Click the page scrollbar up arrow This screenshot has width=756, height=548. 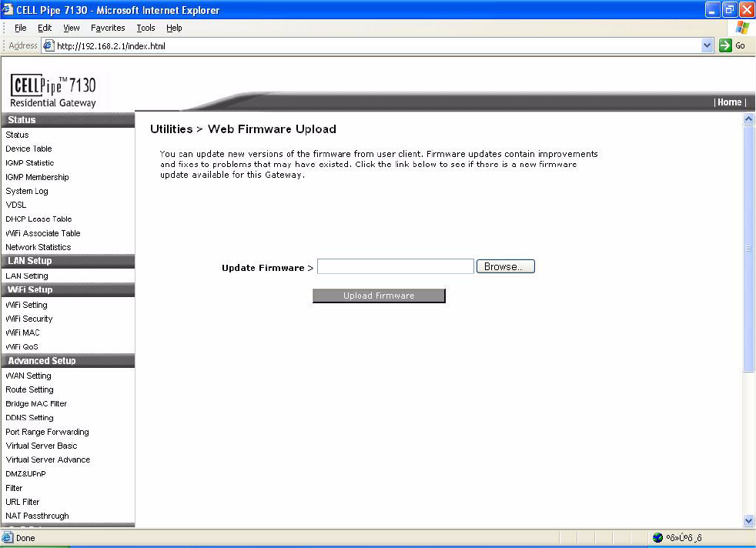(748, 119)
